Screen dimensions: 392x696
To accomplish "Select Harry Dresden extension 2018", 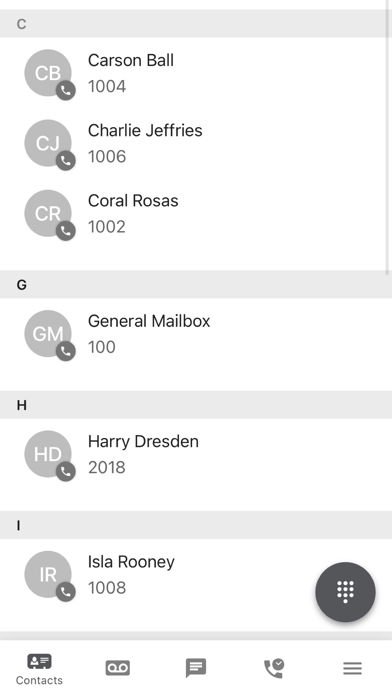I will coord(107,467).
